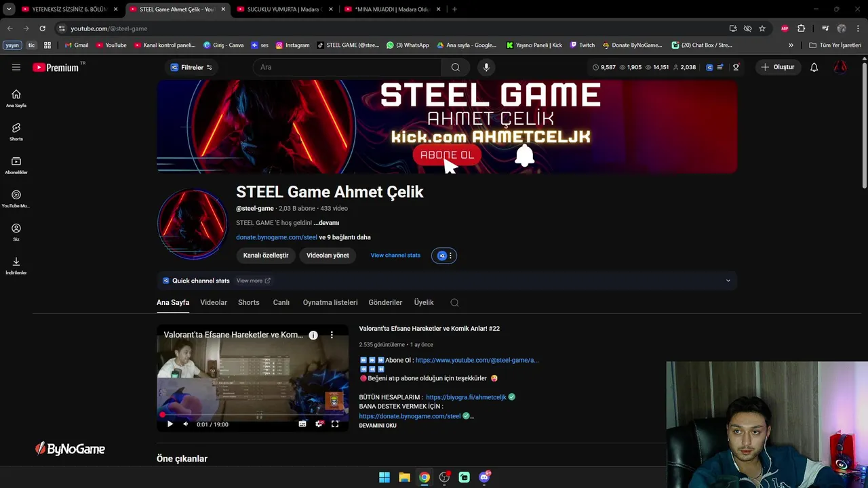Open Shorts from the left sidebar
Screen dimensions: 868x488
coord(16,131)
